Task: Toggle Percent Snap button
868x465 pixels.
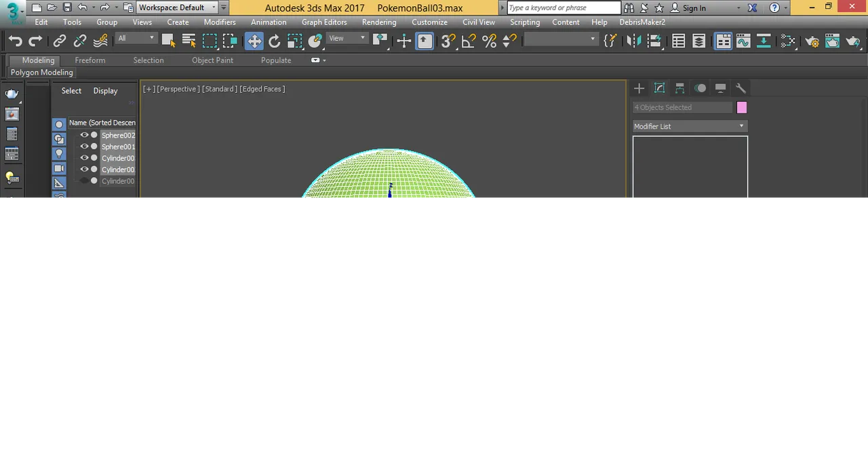Action: 489,41
